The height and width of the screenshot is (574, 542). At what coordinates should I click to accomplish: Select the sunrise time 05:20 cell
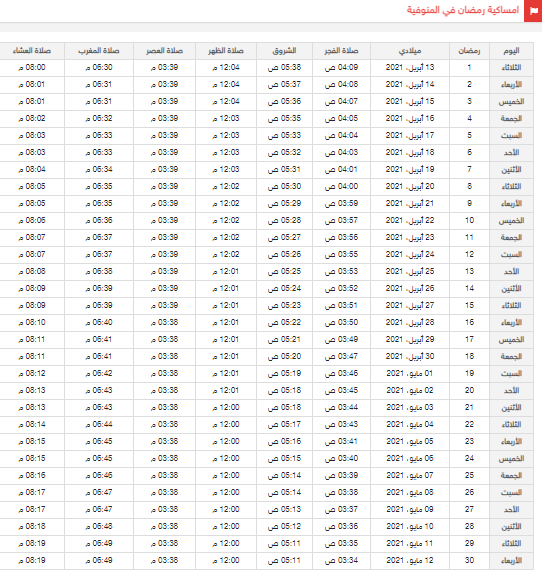284,357
